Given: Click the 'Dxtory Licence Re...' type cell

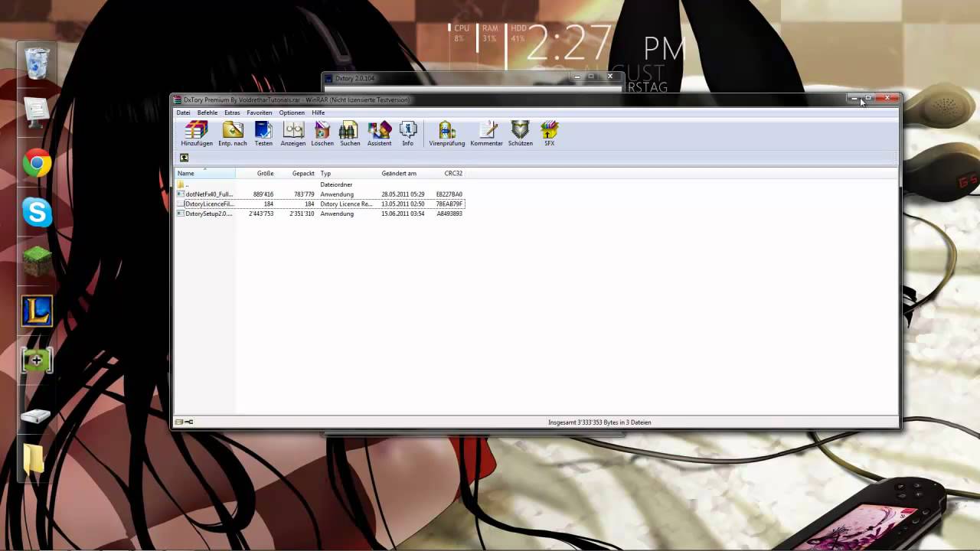Looking at the screenshot, I should 346,204.
